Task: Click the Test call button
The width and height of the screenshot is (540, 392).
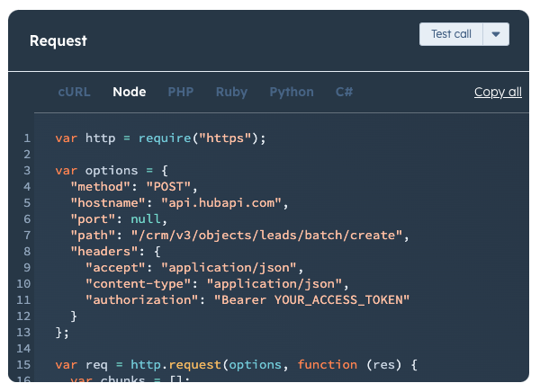Action: [x=451, y=34]
